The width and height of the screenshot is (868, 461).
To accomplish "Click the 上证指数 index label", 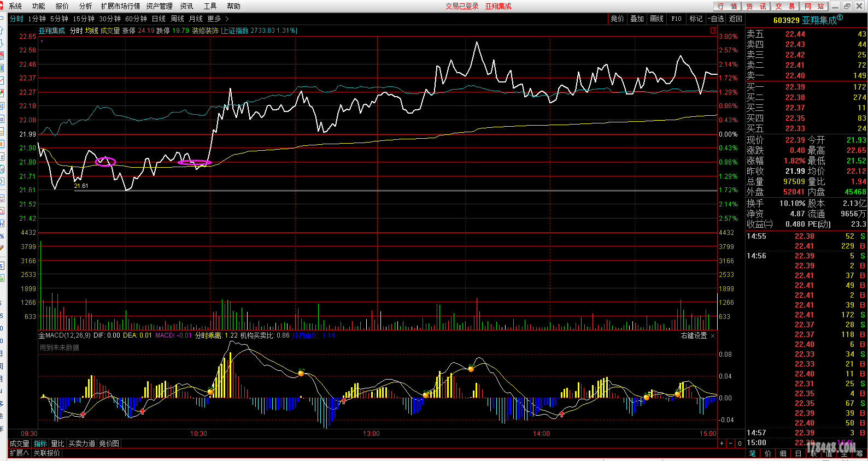I will click(x=236, y=31).
